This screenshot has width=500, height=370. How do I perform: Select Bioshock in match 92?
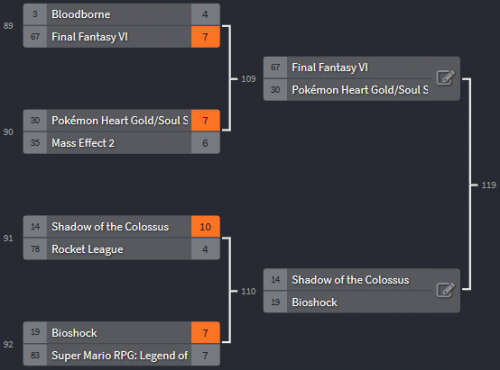[x=121, y=333]
